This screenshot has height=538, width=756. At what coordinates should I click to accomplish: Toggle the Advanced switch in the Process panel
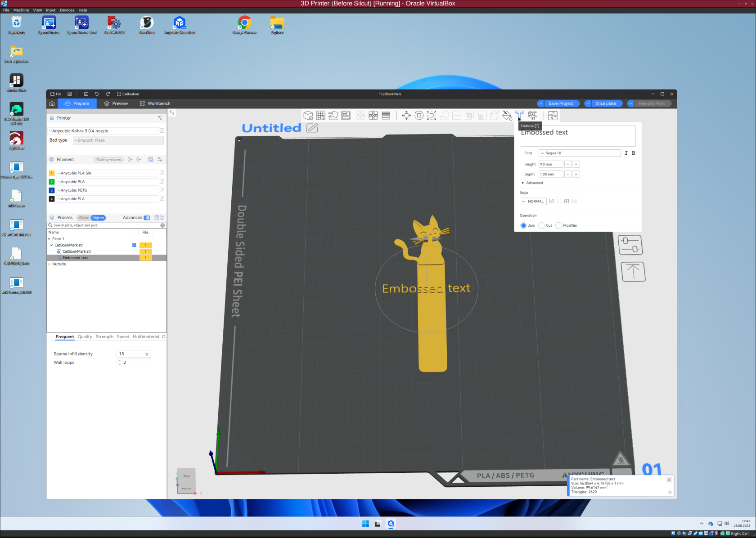(x=147, y=217)
